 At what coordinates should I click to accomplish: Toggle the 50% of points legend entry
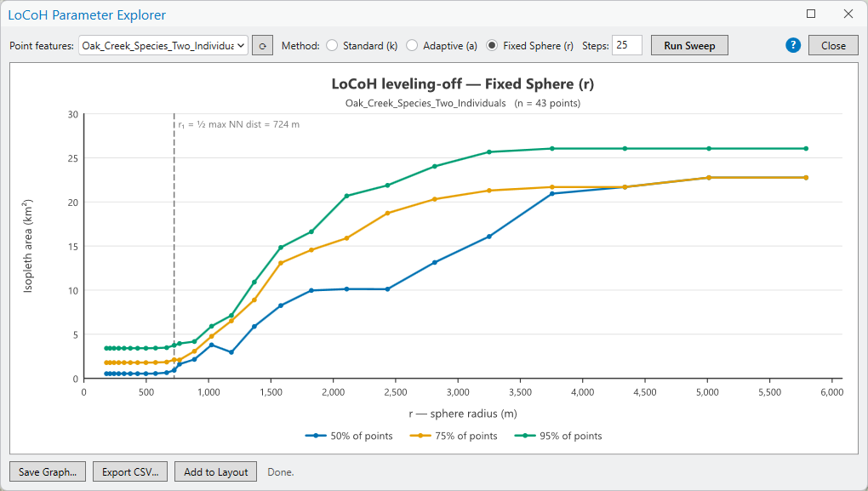click(x=349, y=436)
